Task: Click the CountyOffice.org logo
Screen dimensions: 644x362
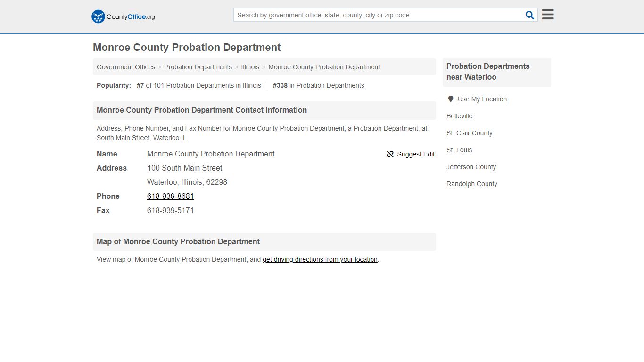Action: pyautogui.click(x=123, y=16)
